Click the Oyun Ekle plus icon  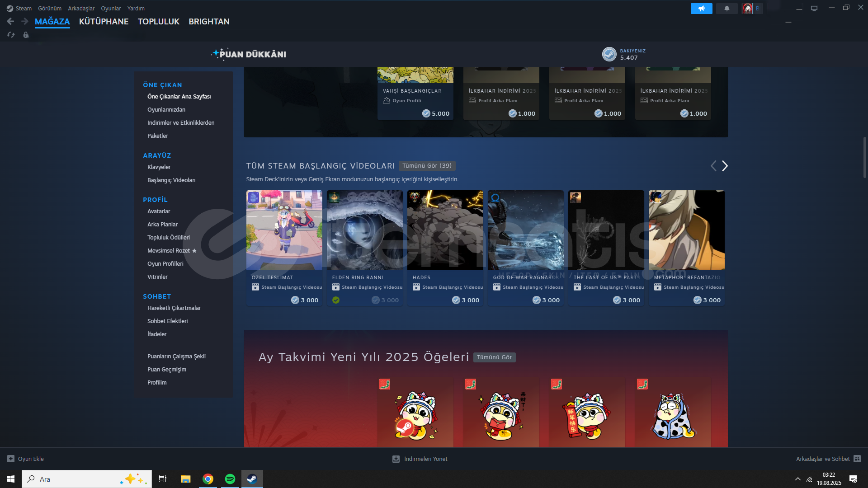[11, 459]
